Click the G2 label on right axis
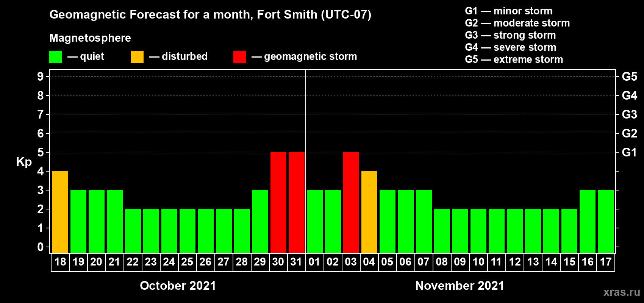The height and width of the screenshot is (303, 644). coord(630,133)
